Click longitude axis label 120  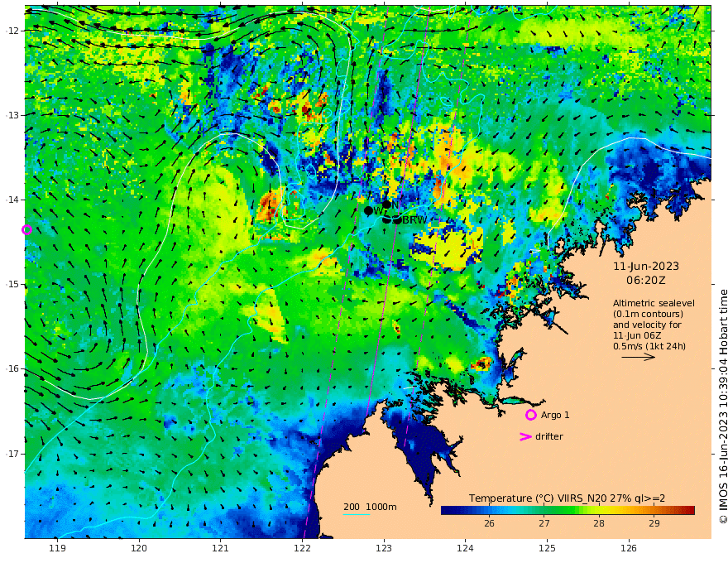(x=139, y=548)
